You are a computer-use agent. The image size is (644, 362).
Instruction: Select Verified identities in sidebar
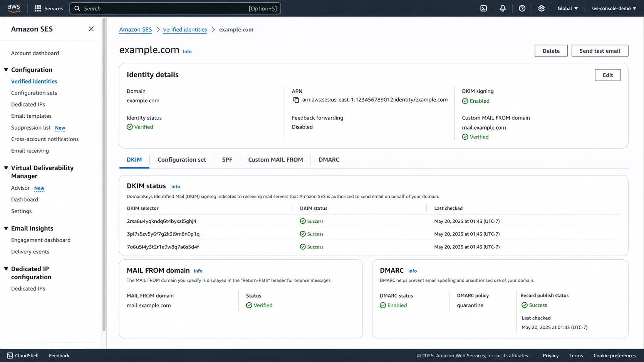coord(34,81)
